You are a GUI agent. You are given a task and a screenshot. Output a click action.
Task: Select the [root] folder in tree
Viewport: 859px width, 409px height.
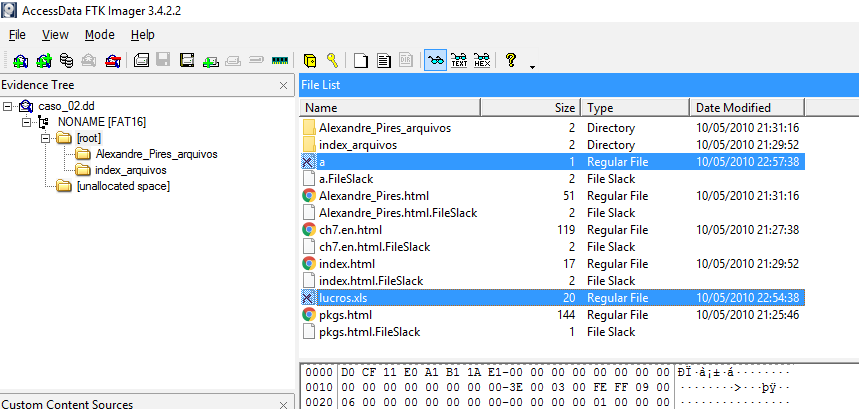[89, 138]
